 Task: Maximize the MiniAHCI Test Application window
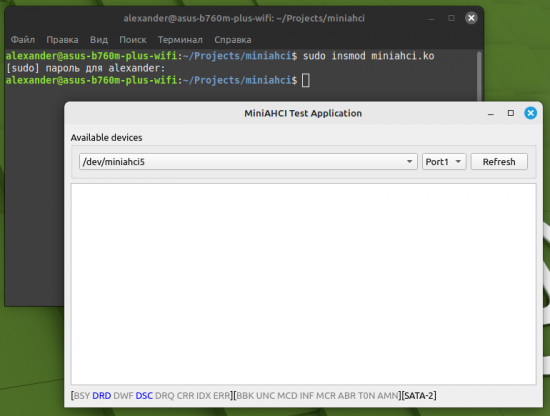511,113
